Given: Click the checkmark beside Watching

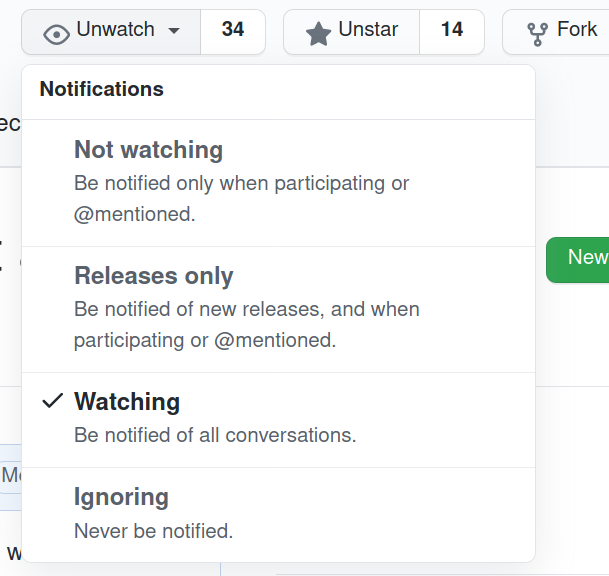Looking at the screenshot, I should (x=52, y=401).
